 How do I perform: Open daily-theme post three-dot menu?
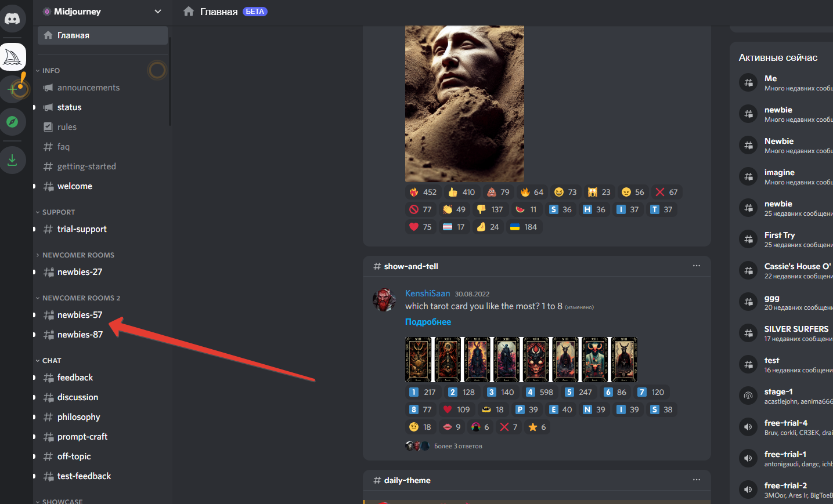pos(696,480)
